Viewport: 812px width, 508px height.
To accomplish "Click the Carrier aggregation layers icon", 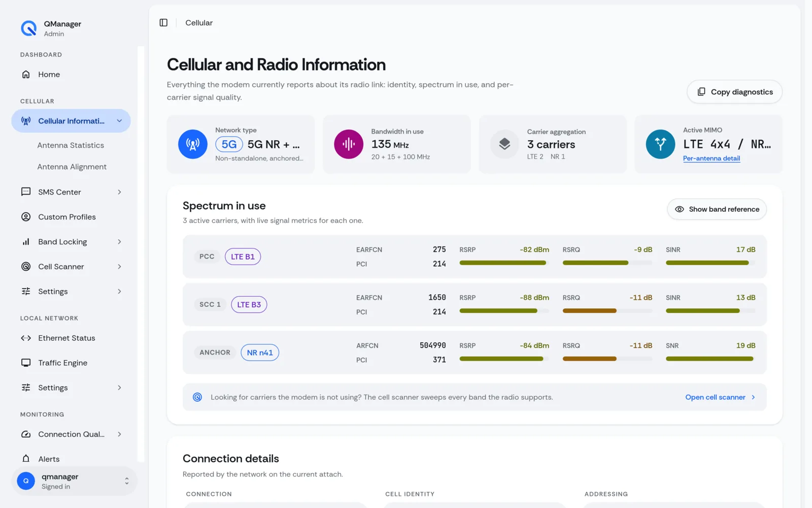I will (504, 144).
